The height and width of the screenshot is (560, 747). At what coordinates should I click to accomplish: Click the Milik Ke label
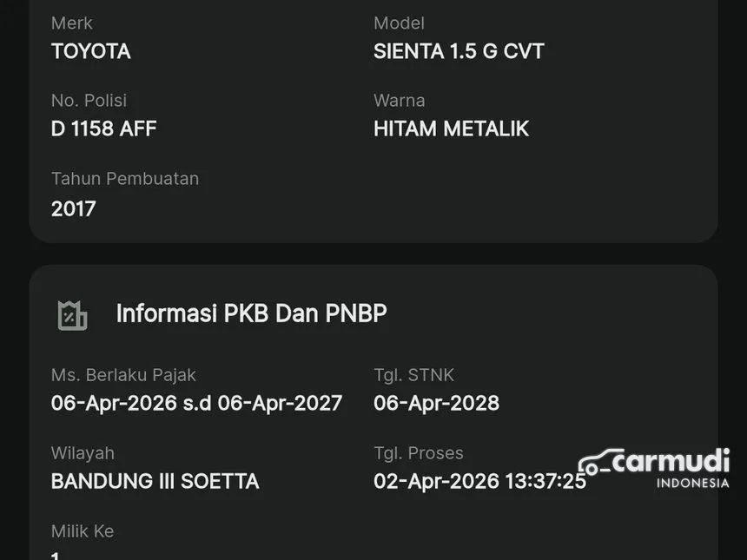(x=82, y=531)
